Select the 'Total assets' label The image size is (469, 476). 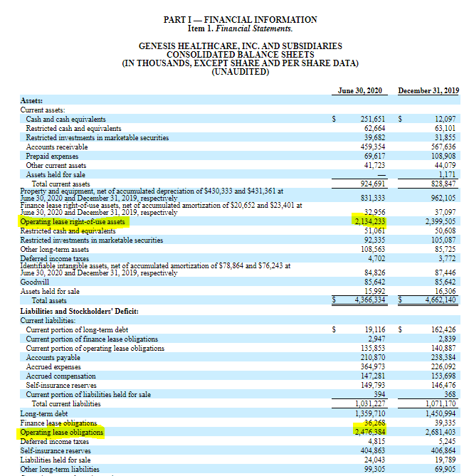[49, 301]
